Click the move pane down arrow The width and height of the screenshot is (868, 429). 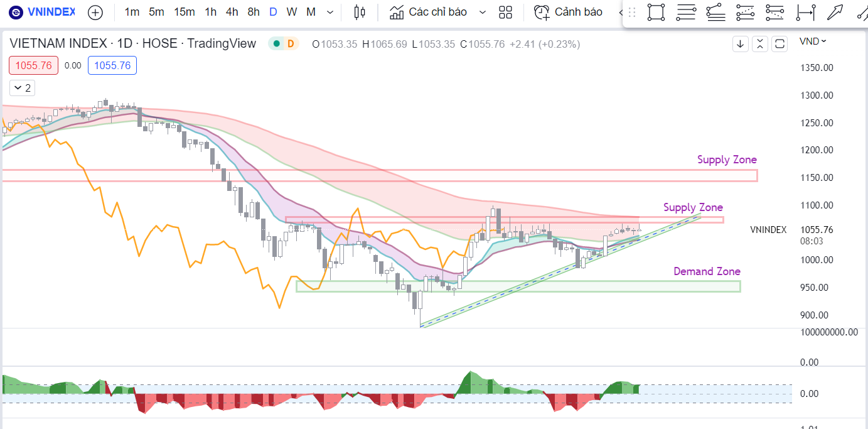[x=740, y=44]
